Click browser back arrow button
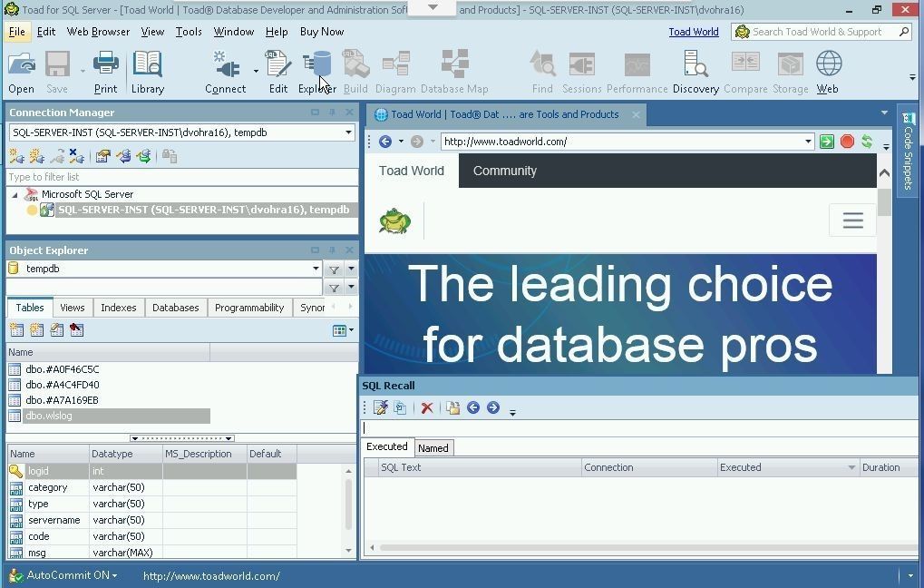924x588 pixels. pos(385,142)
